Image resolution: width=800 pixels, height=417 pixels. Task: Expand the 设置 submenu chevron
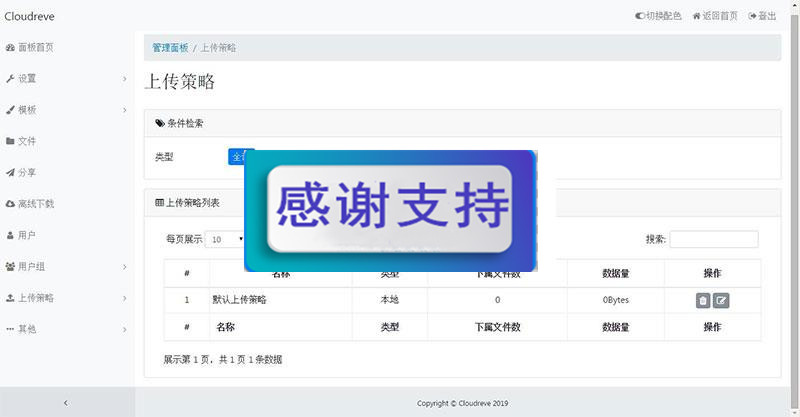click(x=124, y=79)
